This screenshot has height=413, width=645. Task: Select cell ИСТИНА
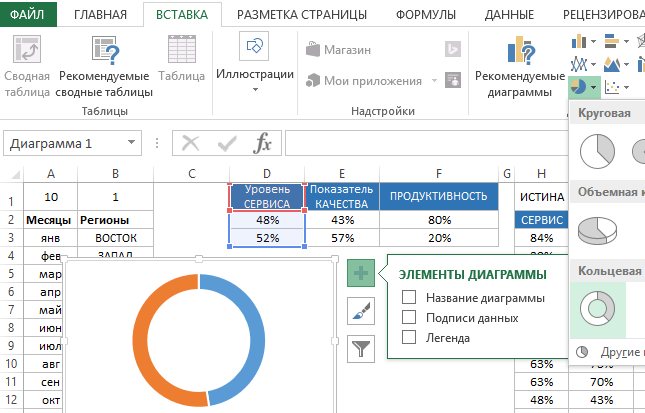coord(542,197)
